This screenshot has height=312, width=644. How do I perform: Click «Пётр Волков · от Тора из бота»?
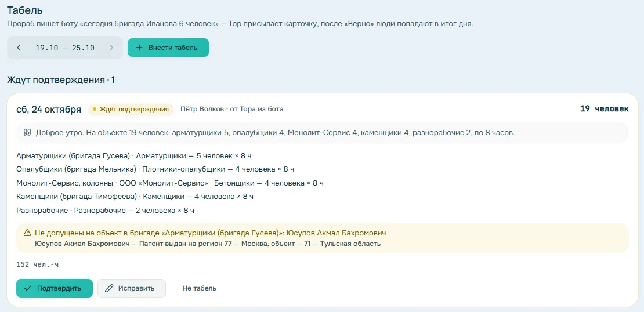point(232,109)
